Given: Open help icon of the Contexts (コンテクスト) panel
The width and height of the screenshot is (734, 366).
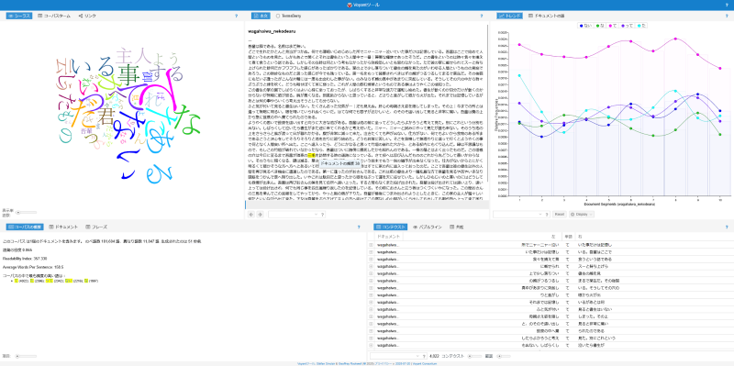Looking at the screenshot, I should click(x=727, y=227).
